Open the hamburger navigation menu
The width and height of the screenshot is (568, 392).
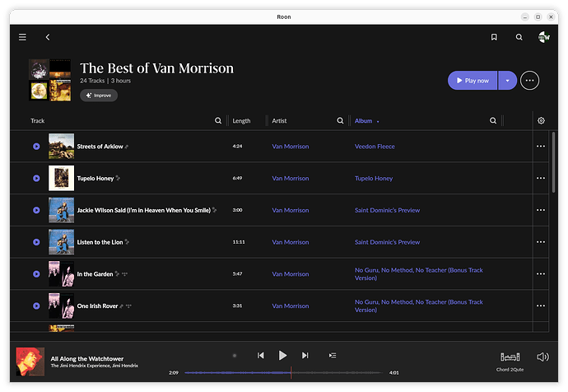click(22, 37)
